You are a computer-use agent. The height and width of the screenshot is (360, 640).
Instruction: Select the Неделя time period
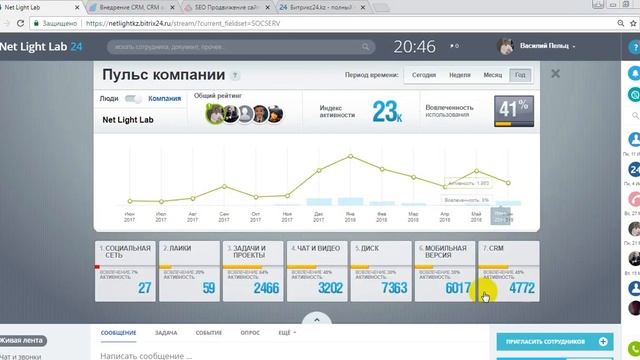click(x=460, y=75)
